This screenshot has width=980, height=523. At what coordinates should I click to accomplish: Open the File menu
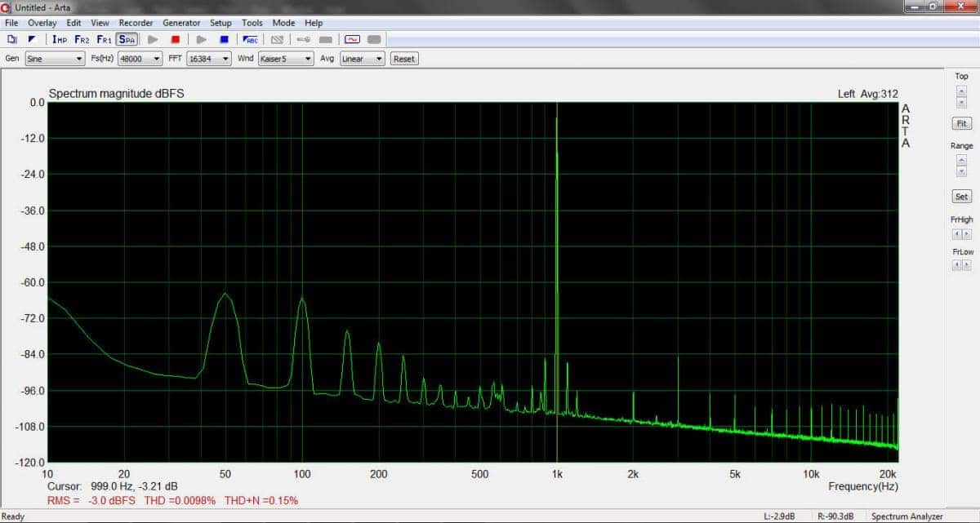click(11, 23)
